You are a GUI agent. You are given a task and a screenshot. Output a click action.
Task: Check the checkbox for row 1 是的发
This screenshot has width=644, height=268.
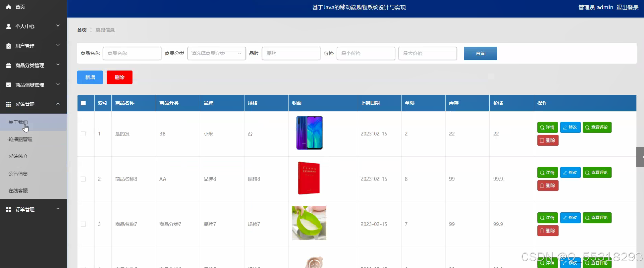coord(83,134)
